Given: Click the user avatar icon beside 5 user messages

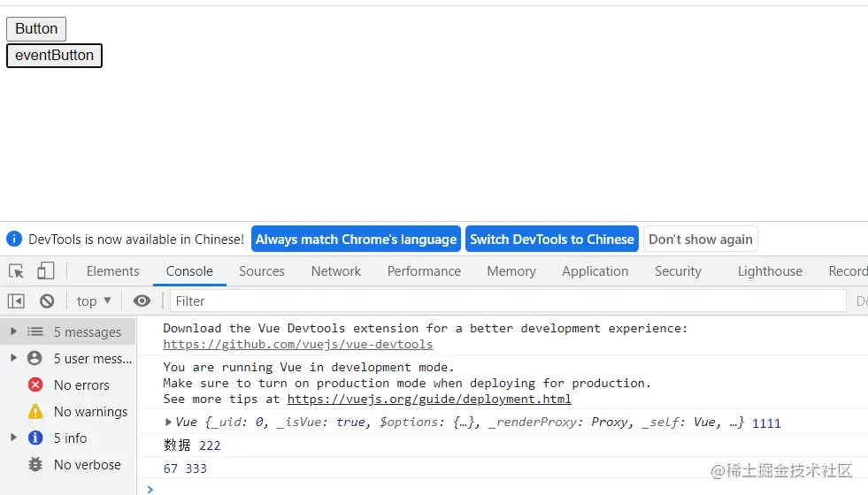Looking at the screenshot, I should pos(35,358).
